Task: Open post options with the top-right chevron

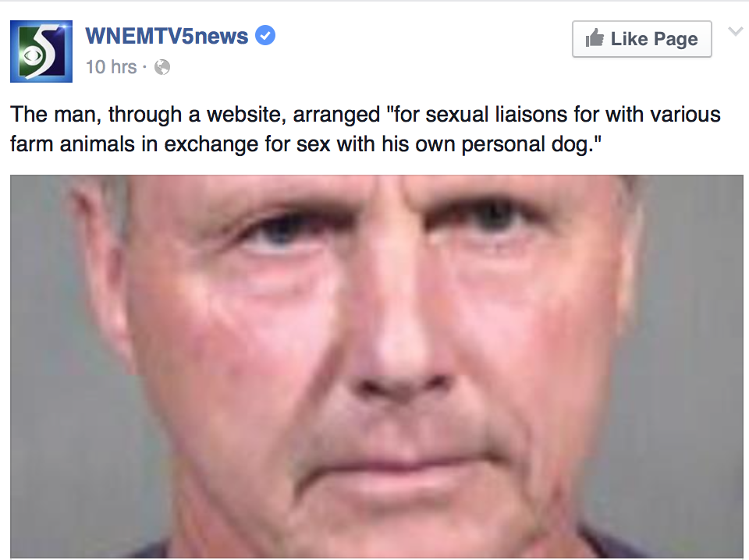Action: 736,32
